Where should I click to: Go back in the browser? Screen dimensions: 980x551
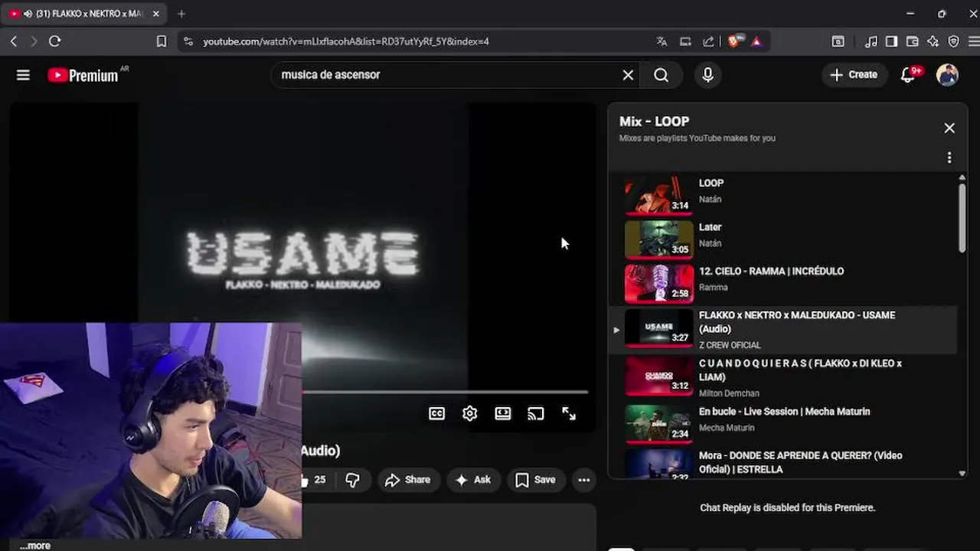pyautogui.click(x=14, y=41)
